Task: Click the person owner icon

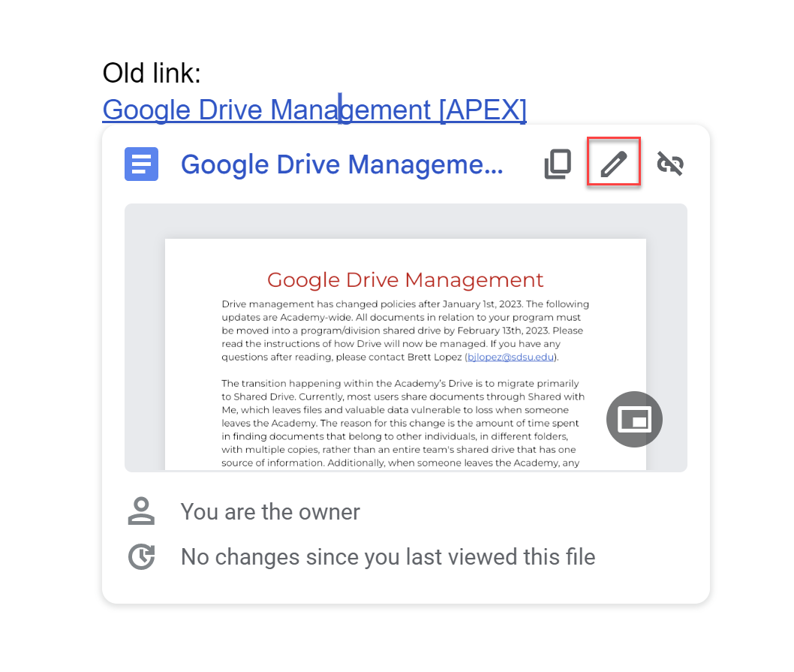Action: pyautogui.click(x=141, y=511)
